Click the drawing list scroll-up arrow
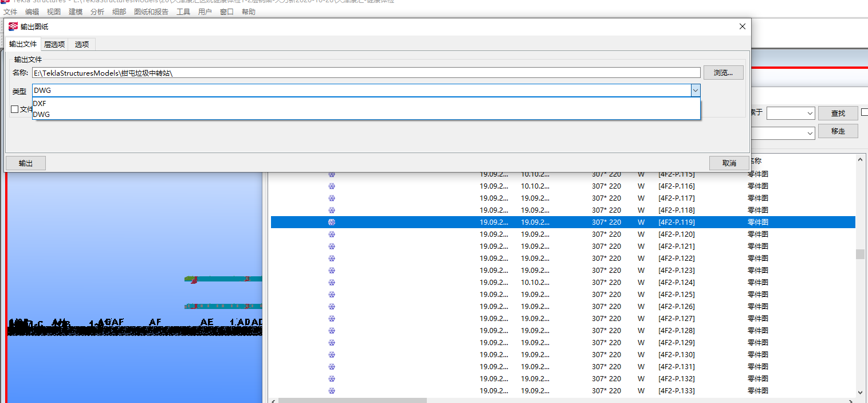 pyautogui.click(x=860, y=161)
